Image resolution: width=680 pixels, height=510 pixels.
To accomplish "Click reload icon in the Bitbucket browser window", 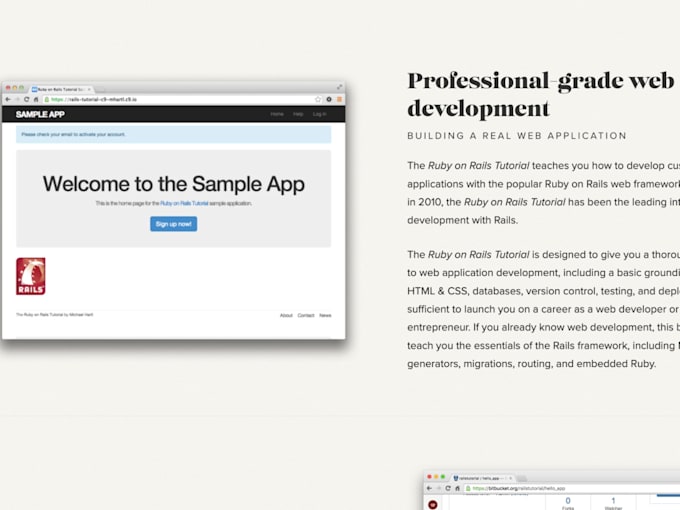I will click(x=448, y=488).
